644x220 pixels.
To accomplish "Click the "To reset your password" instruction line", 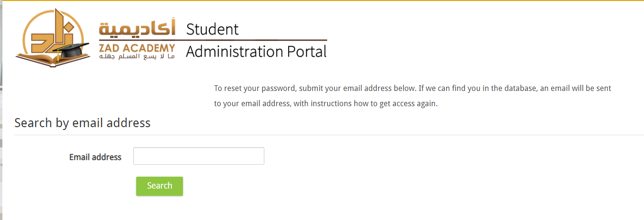I will click(412, 88).
